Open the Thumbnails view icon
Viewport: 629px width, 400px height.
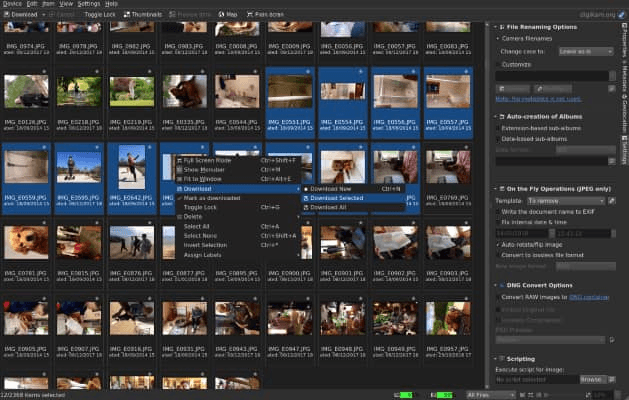pyautogui.click(x=143, y=14)
